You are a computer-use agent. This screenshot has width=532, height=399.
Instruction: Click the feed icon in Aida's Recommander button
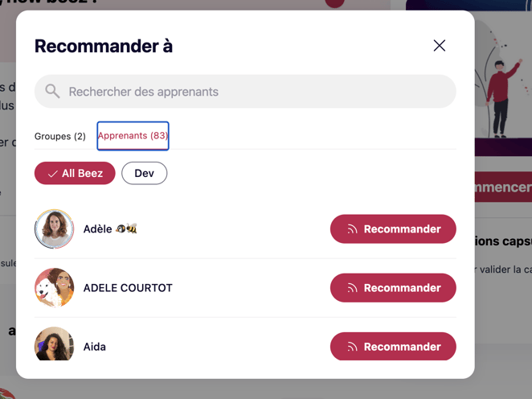point(352,347)
